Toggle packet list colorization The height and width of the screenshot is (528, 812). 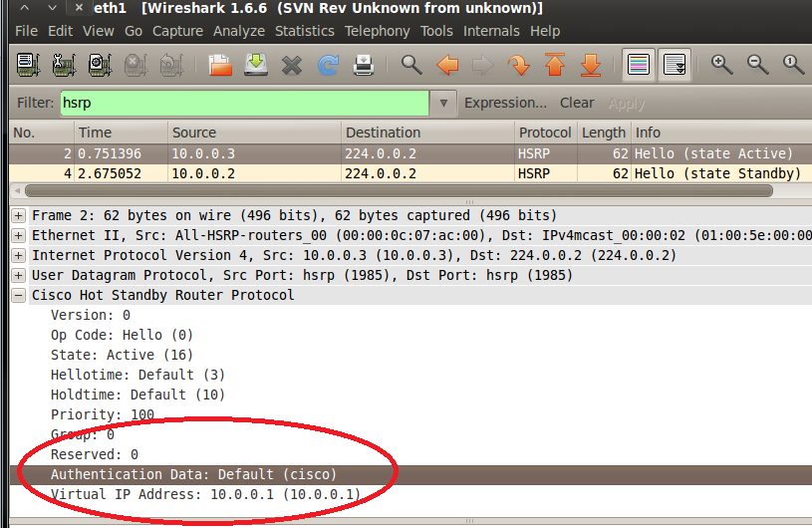[639, 65]
